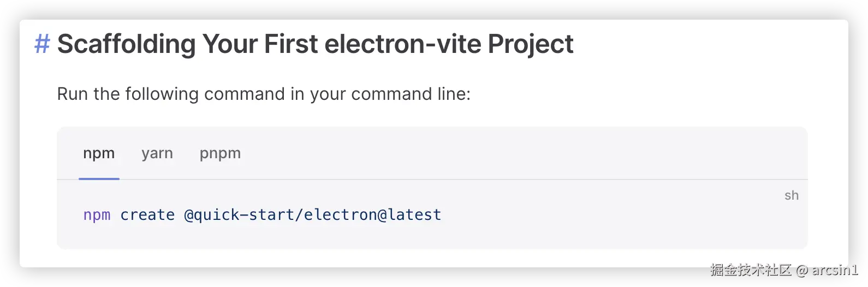Click the arcsin1 username in the watermark

(x=834, y=270)
